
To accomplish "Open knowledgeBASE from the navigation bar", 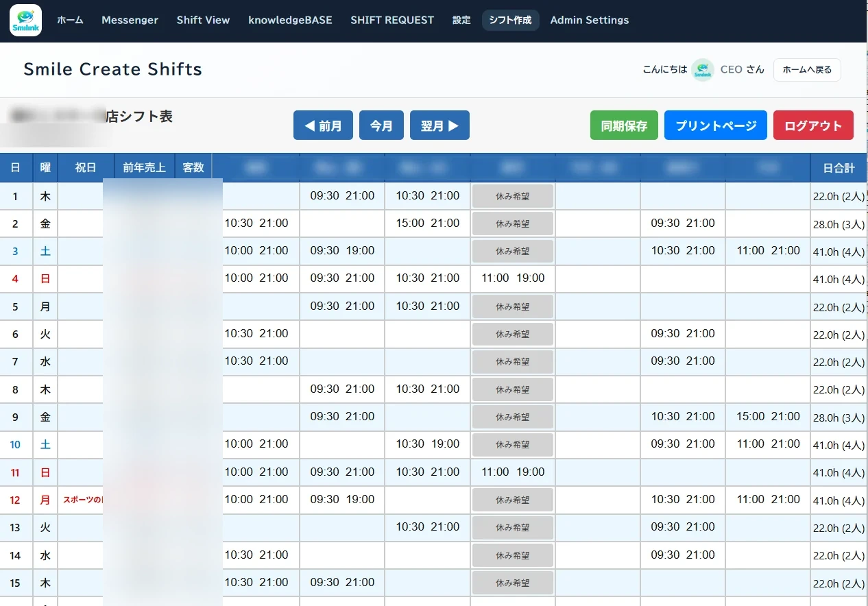I will [290, 21].
